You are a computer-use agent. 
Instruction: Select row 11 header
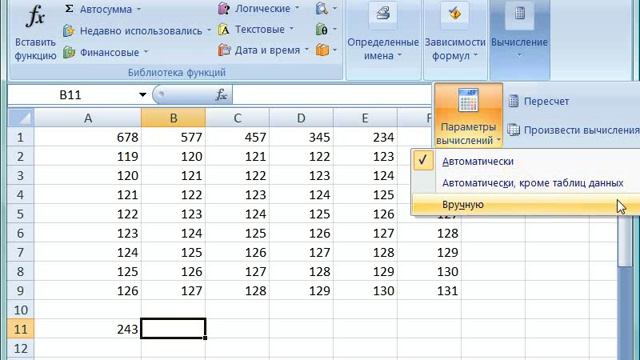point(20,329)
